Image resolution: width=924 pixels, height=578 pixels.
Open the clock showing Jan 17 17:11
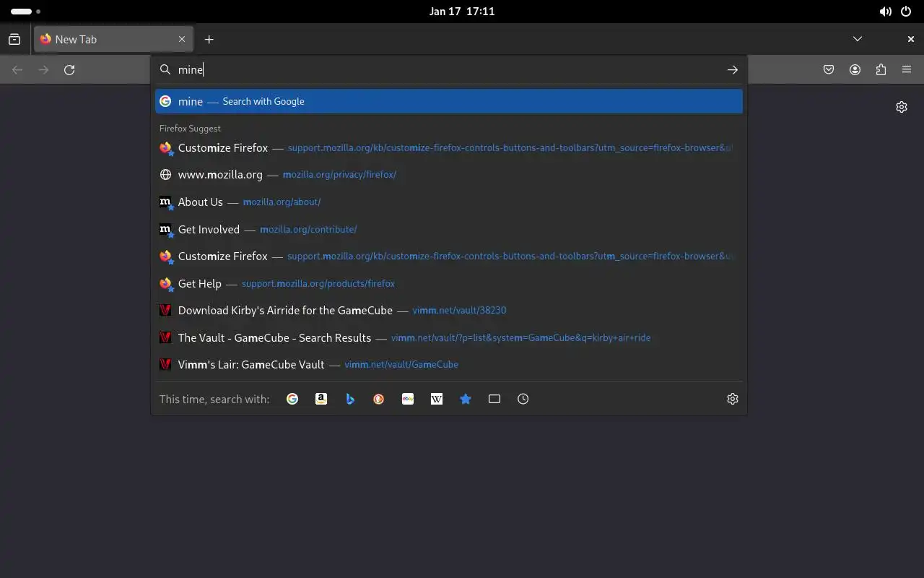click(x=462, y=12)
